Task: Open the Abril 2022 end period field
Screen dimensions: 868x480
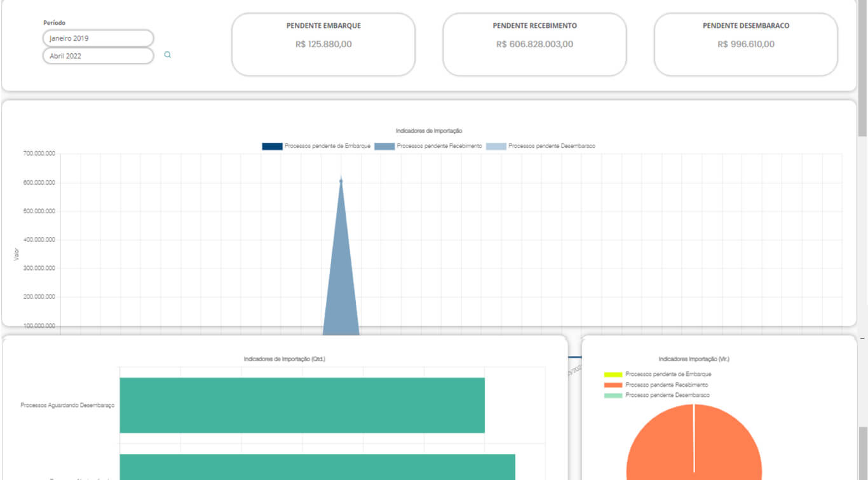Action: click(x=98, y=56)
